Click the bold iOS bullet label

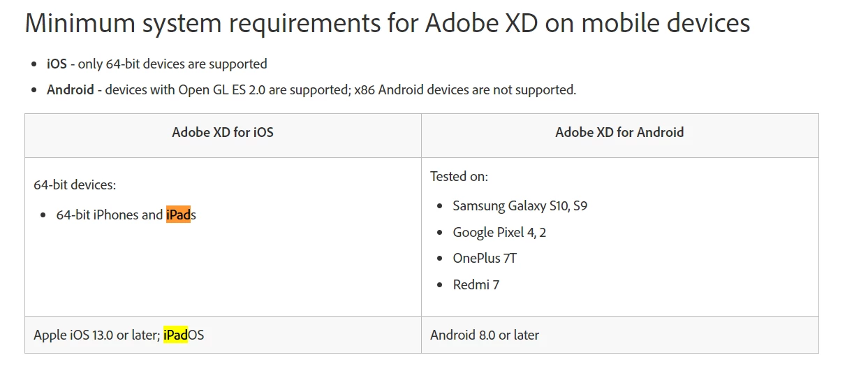click(57, 64)
